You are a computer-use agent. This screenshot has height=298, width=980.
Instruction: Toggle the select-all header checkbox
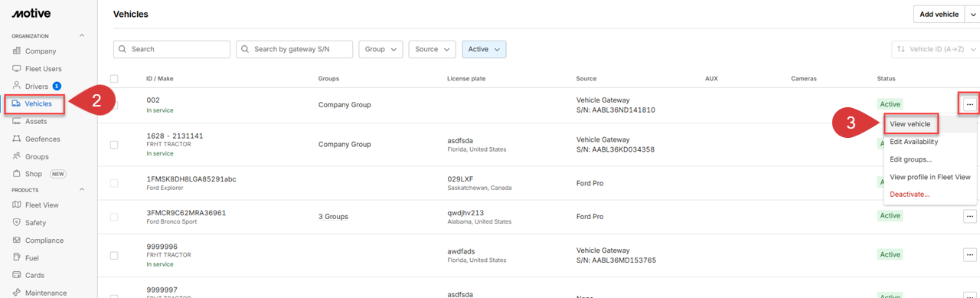(114, 78)
